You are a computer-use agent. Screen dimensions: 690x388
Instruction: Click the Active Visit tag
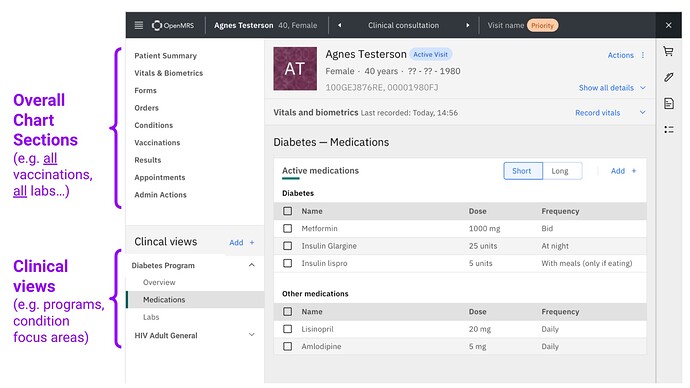tap(430, 55)
